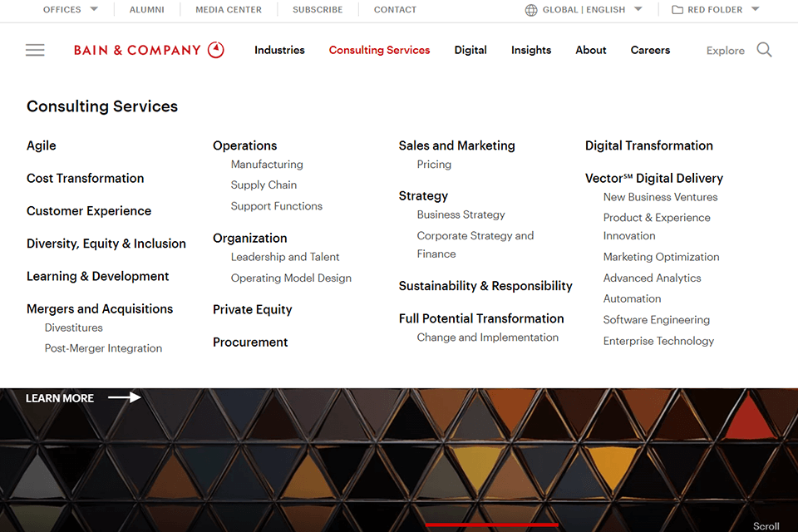798x532 pixels.
Task: Open Sustainability & Responsibility
Action: pos(485,286)
